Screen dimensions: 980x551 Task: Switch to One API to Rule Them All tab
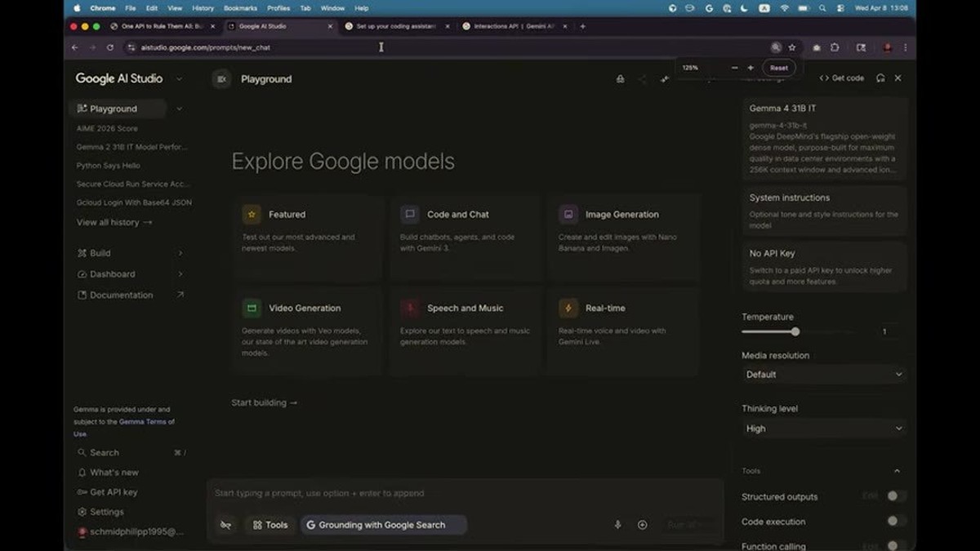[x=163, y=26]
